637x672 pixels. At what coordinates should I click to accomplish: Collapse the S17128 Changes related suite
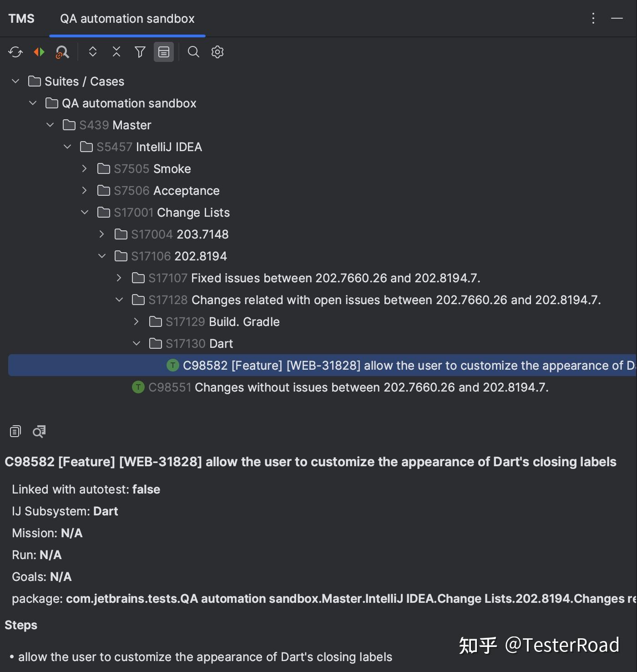[x=119, y=300]
